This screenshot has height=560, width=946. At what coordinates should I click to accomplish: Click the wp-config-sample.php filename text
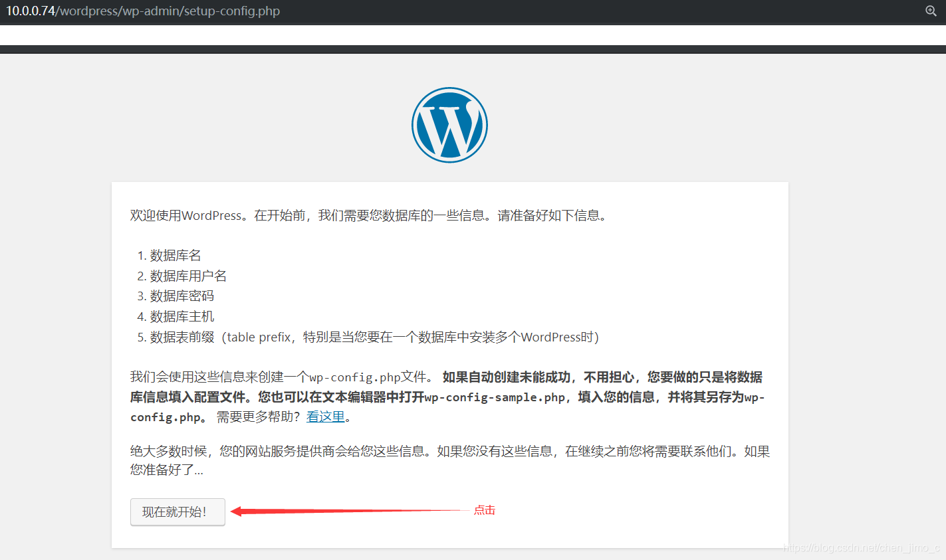point(495,397)
